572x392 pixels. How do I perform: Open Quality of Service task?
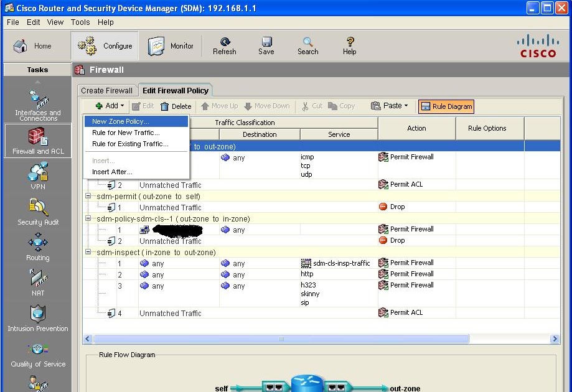(38, 354)
